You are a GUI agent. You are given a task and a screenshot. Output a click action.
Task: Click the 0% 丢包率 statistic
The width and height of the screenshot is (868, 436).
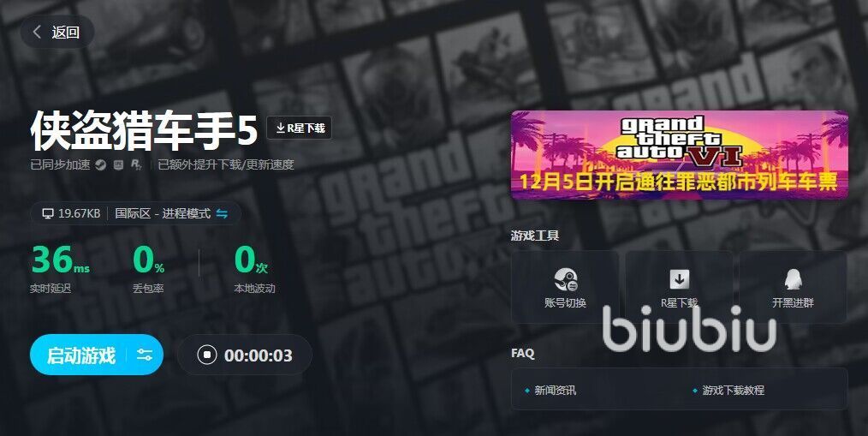pos(148,269)
